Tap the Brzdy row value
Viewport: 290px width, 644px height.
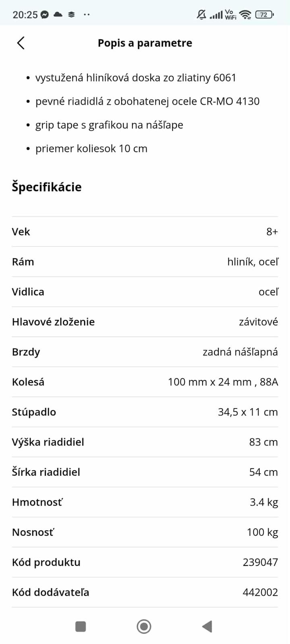pos(240,352)
